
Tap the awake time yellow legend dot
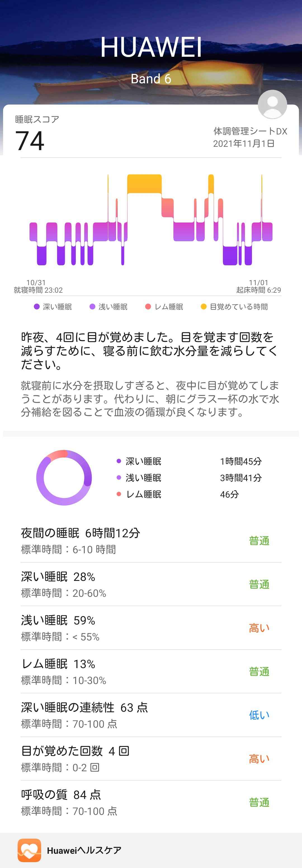(x=204, y=307)
